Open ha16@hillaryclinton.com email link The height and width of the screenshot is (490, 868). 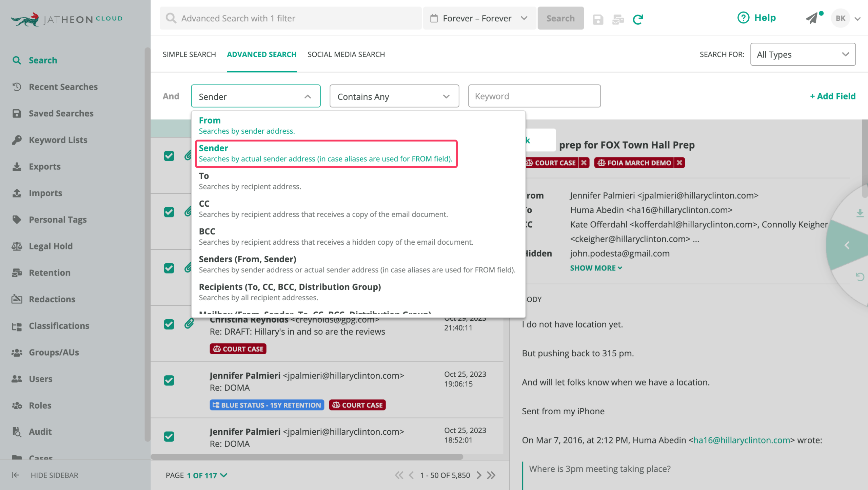[742, 440]
